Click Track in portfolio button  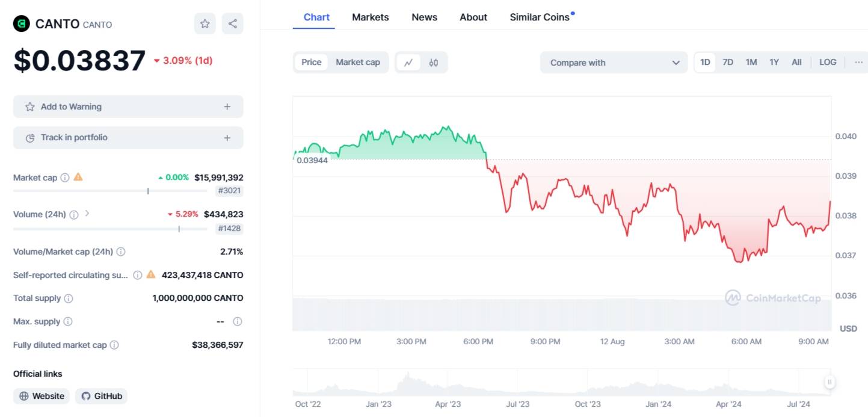[128, 138]
